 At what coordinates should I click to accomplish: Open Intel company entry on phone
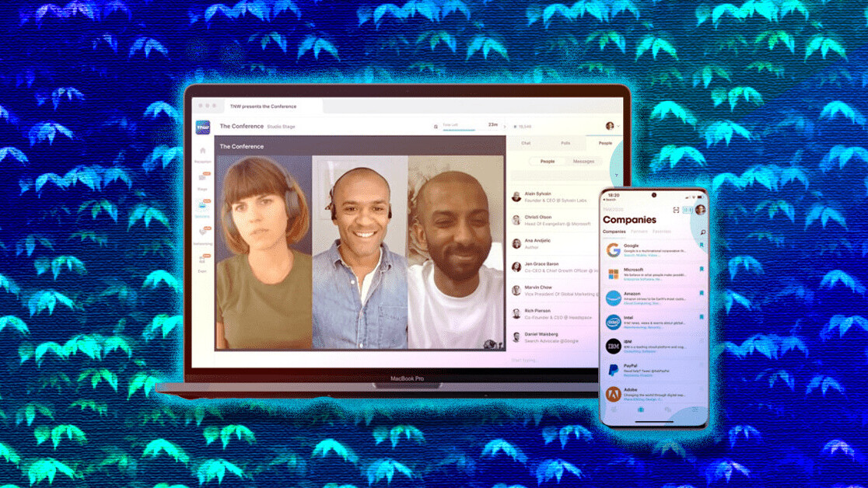tap(653, 322)
